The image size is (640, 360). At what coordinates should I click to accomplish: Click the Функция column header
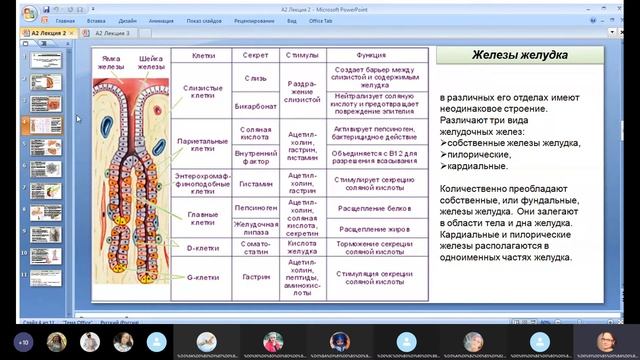377,56
